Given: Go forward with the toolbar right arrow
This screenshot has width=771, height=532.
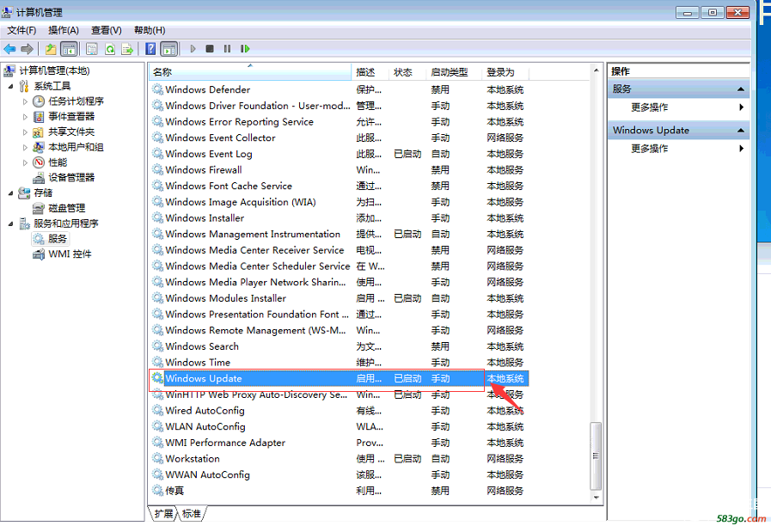Looking at the screenshot, I should (28, 49).
